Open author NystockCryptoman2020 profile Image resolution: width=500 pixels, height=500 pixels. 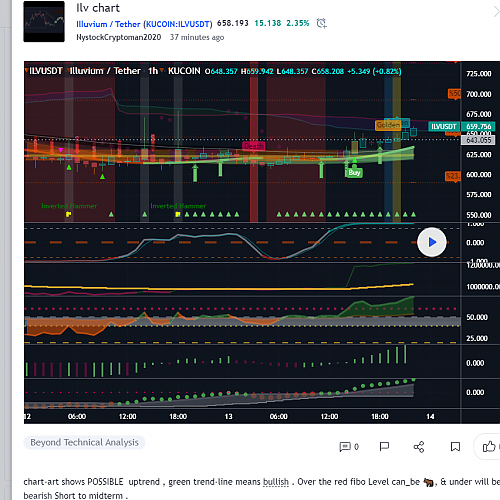(x=119, y=37)
